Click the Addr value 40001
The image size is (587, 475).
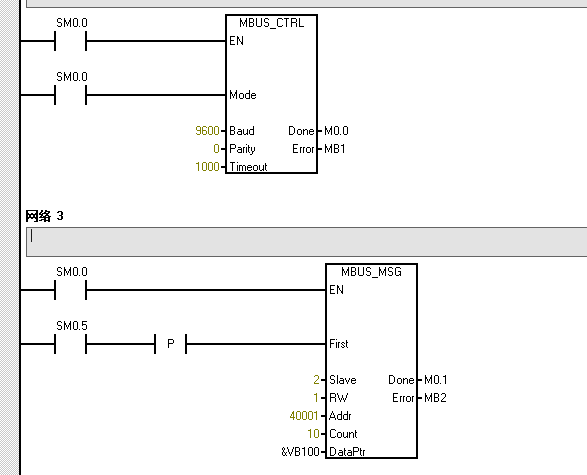pos(304,416)
